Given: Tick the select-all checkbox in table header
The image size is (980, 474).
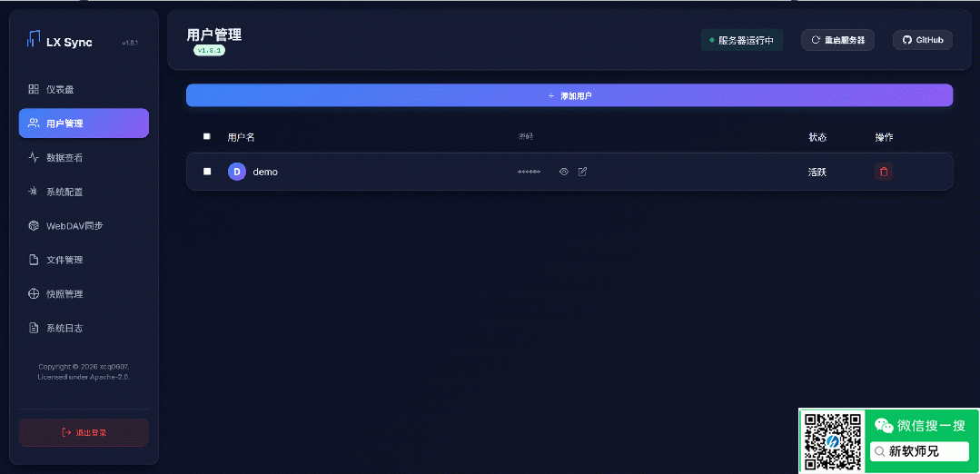Looking at the screenshot, I should coord(207,136).
